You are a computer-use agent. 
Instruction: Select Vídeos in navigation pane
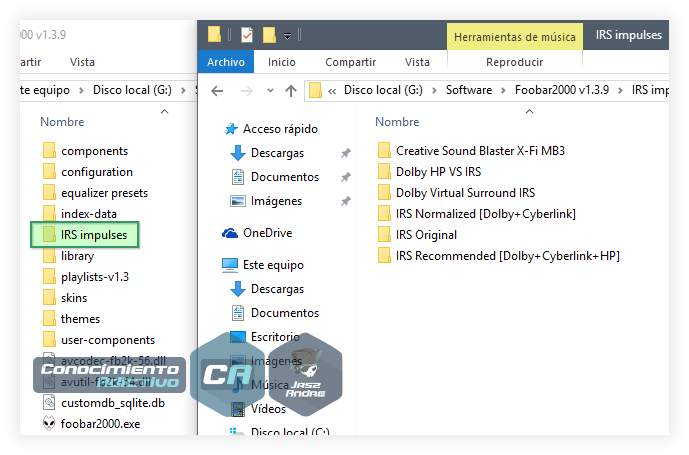(x=258, y=409)
